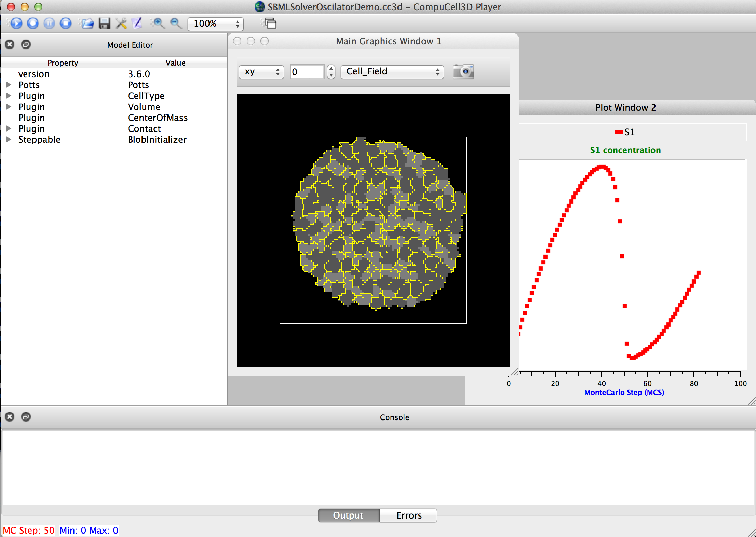This screenshot has height=537, width=756.
Task: Close the Model Editor panel
Action: (10, 44)
